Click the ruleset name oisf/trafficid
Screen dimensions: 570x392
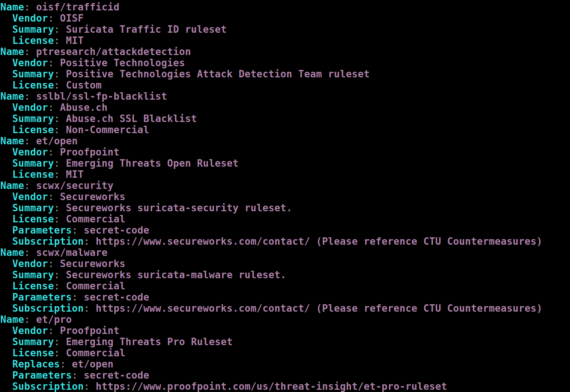77,7
